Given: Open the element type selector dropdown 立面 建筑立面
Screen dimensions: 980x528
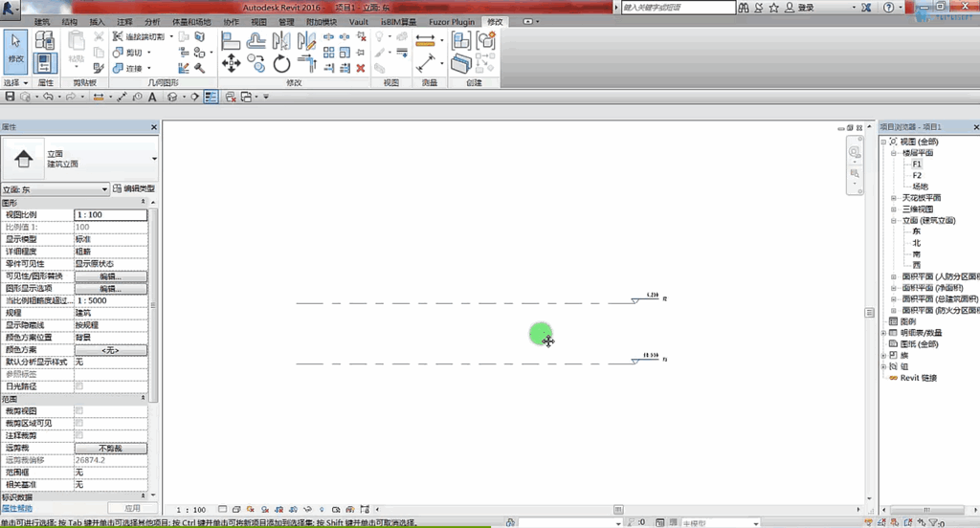Looking at the screenshot, I should (x=79, y=159).
